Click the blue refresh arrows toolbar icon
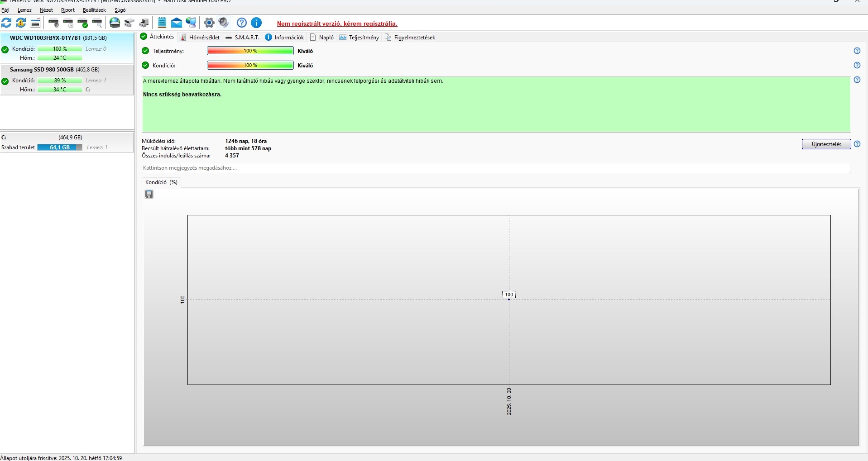 [x=6, y=23]
